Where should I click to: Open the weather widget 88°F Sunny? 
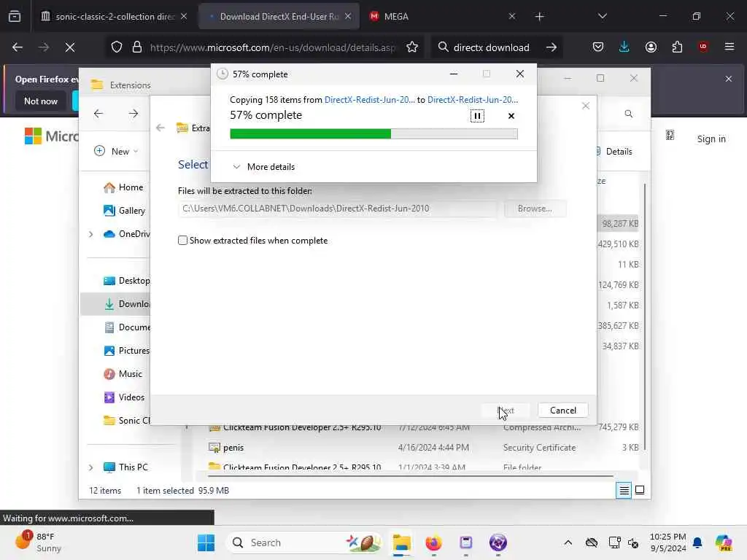coord(38,542)
